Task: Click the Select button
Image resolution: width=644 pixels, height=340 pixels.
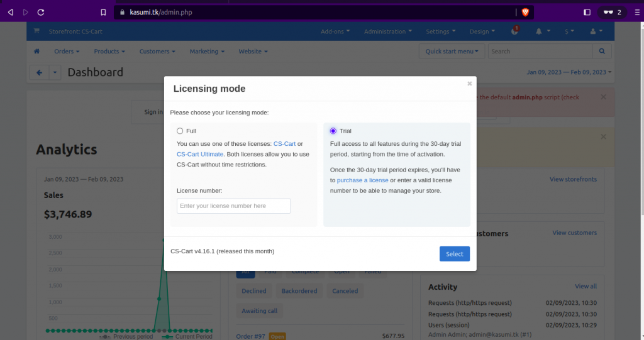Action: click(x=454, y=254)
